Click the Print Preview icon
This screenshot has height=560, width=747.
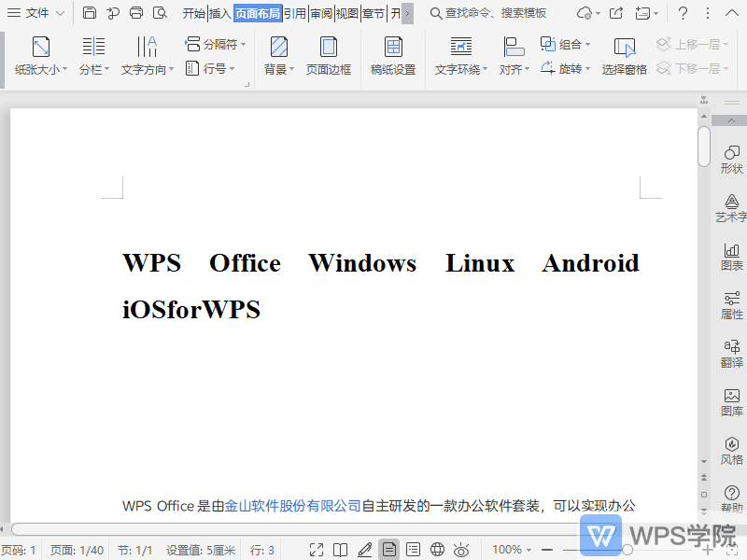tap(160, 13)
